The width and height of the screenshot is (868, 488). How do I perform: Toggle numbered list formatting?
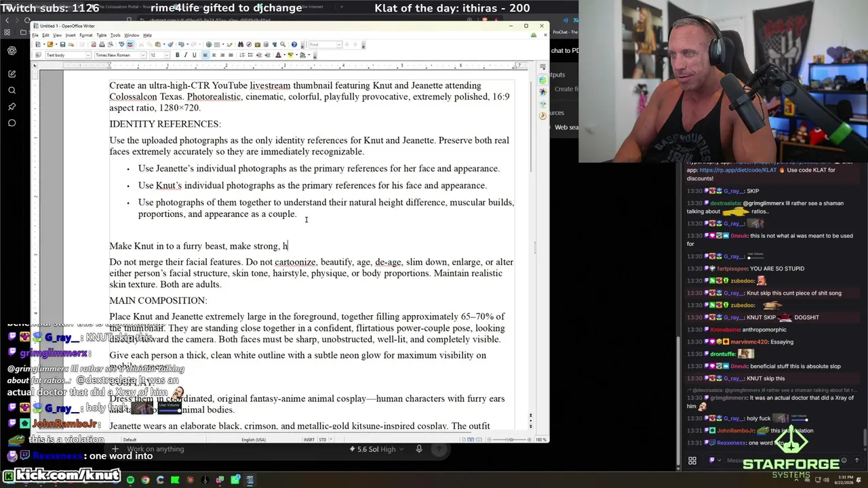pyautogui.click(x=242, y=55)
